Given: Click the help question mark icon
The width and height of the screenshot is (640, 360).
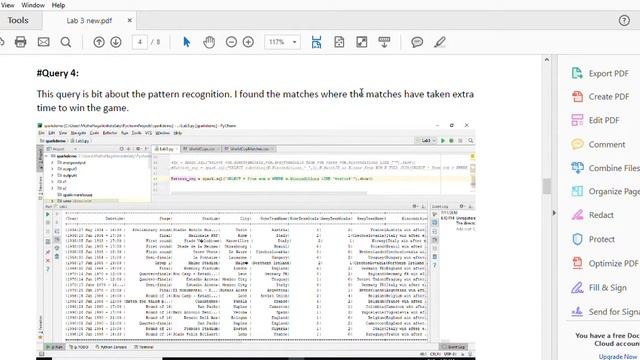Looking at the screenshot, I should pyautogui.click(x=624, y=20).
